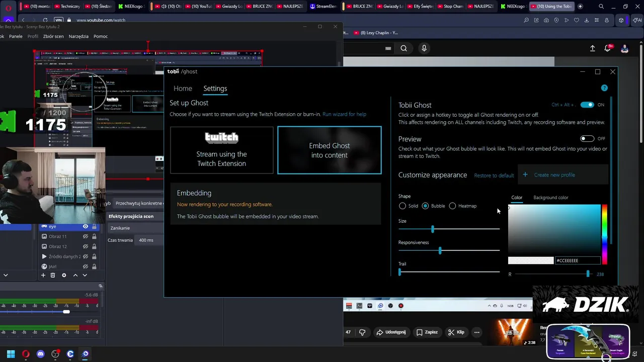Click the YouTube search magnifier icon
The width and height of the screenshot is (644, 362).
point(404,48)
